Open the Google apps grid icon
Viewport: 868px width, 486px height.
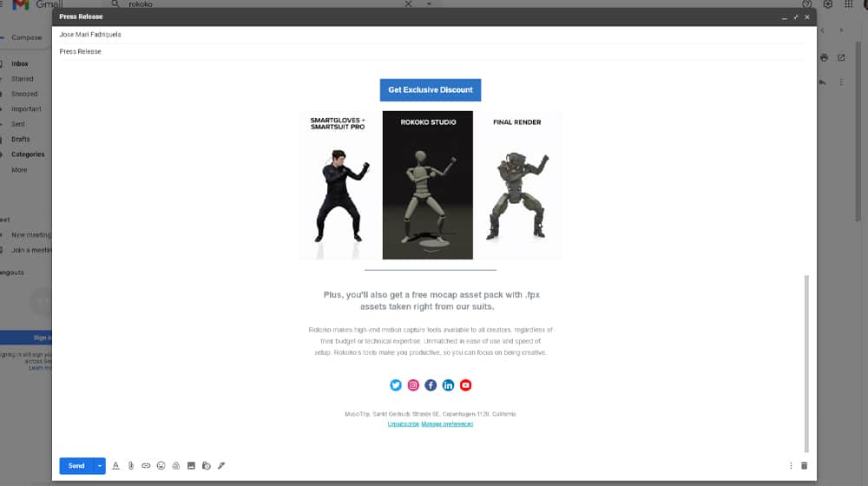pyautogui.click(x=849, y=3)
